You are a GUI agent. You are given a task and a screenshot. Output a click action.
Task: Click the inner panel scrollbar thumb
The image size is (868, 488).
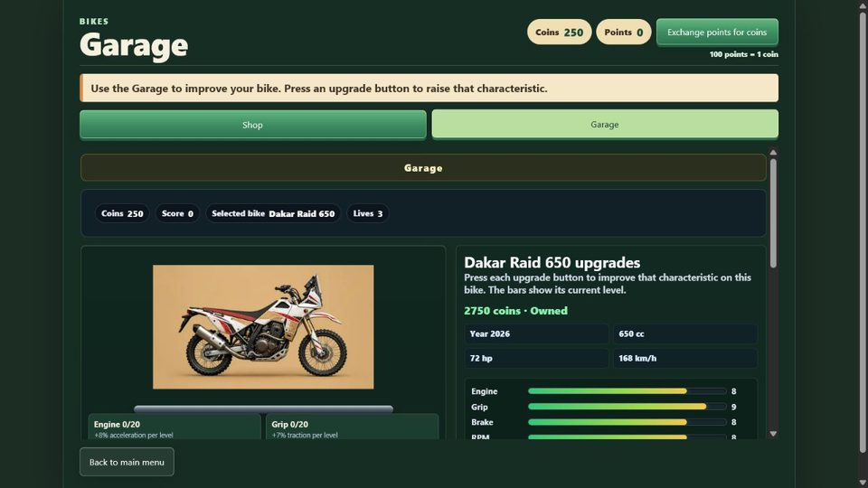[x=773, y=213]
